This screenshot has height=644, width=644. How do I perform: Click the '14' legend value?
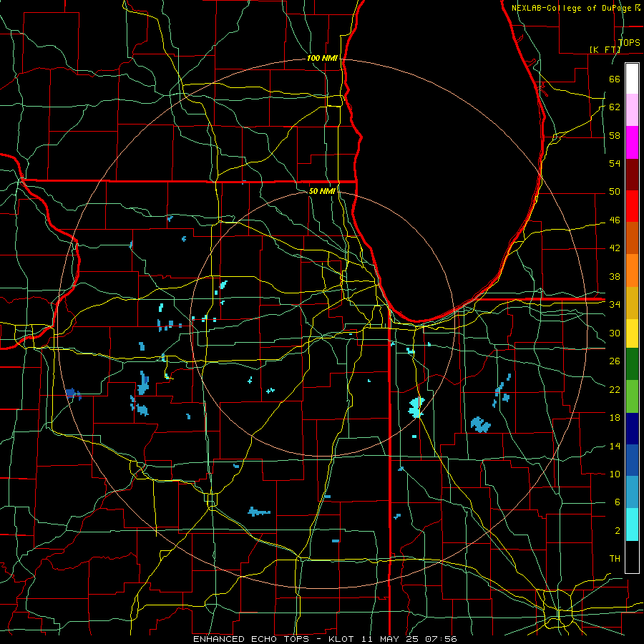615,446
